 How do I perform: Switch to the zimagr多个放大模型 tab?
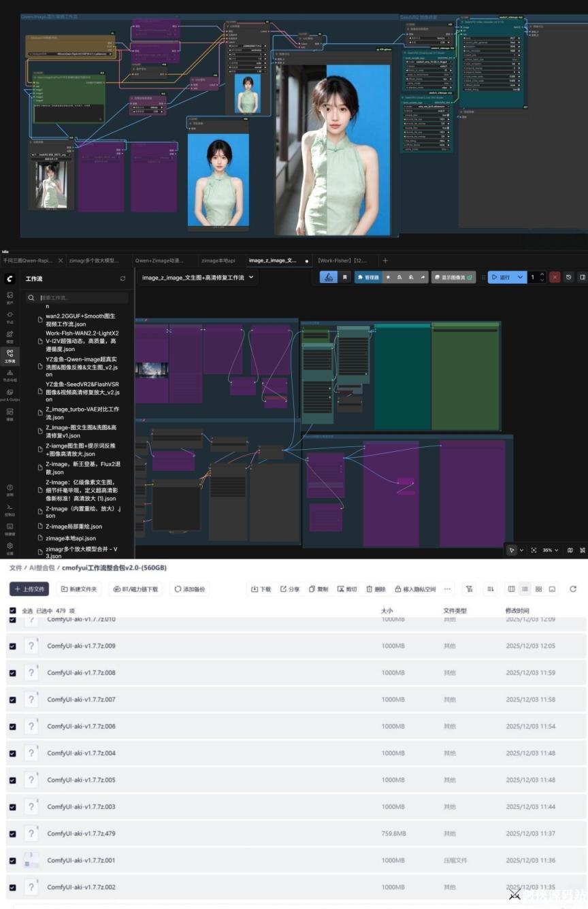[94, 260]
